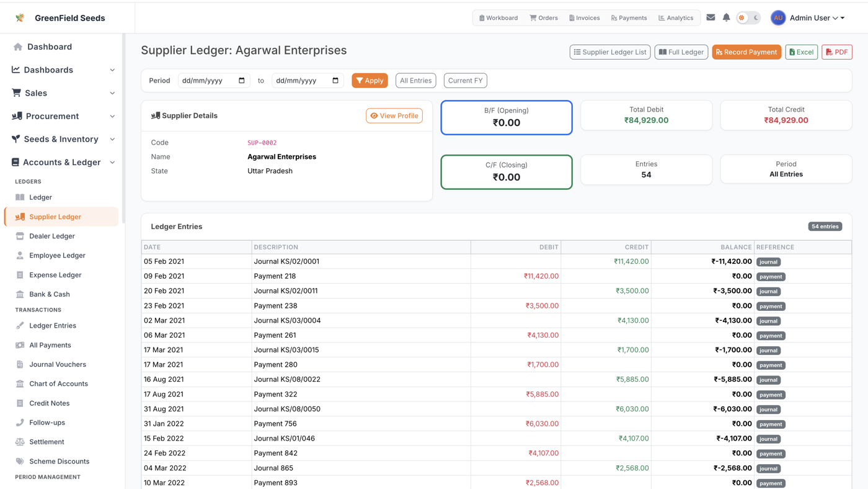Expand the Procurement sidebar section
Screen dimensions: 868x489
click(x=62, y=116)
